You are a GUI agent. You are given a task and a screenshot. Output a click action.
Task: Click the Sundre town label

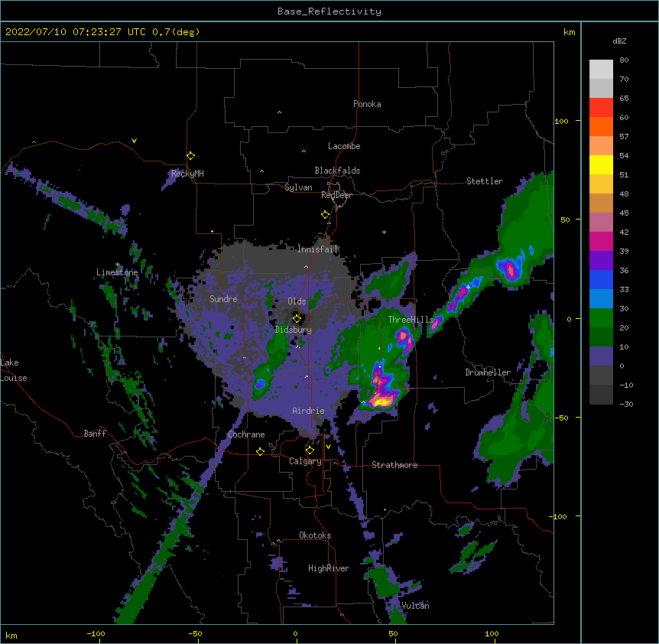223,299
